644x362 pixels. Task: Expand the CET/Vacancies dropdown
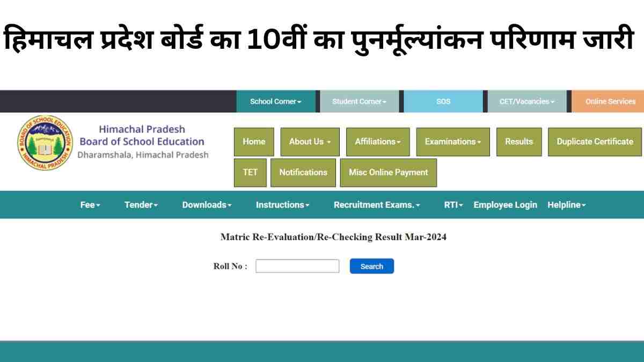click(x=527, y=101)
